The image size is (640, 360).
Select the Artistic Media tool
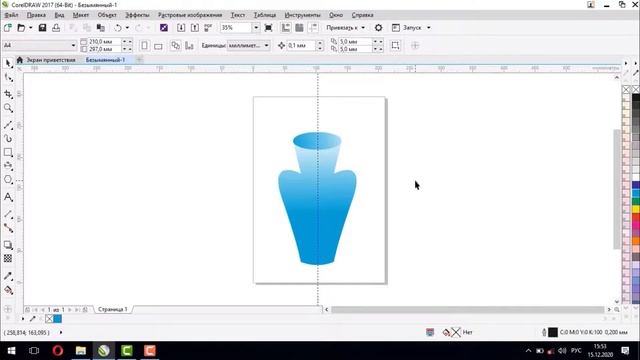(x=8, y=139)
